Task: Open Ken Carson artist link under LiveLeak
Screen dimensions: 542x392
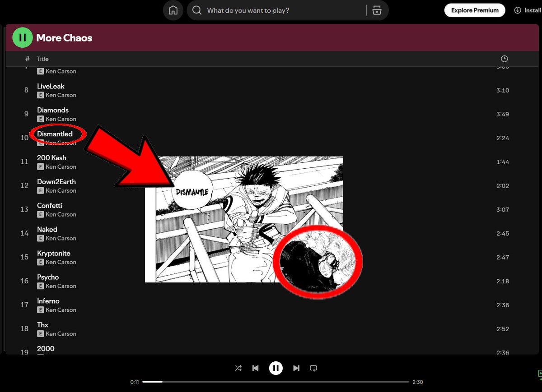Action: 61,95
